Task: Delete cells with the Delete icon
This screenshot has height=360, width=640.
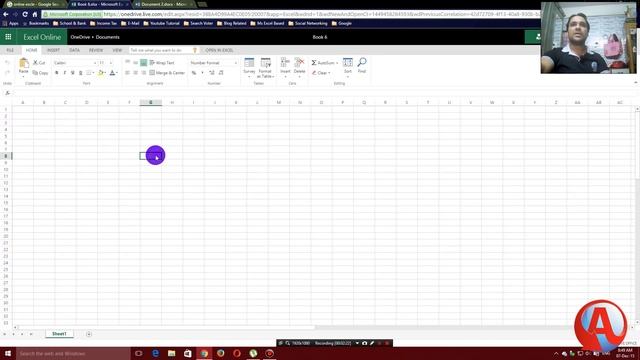Action: coord(299,62)
